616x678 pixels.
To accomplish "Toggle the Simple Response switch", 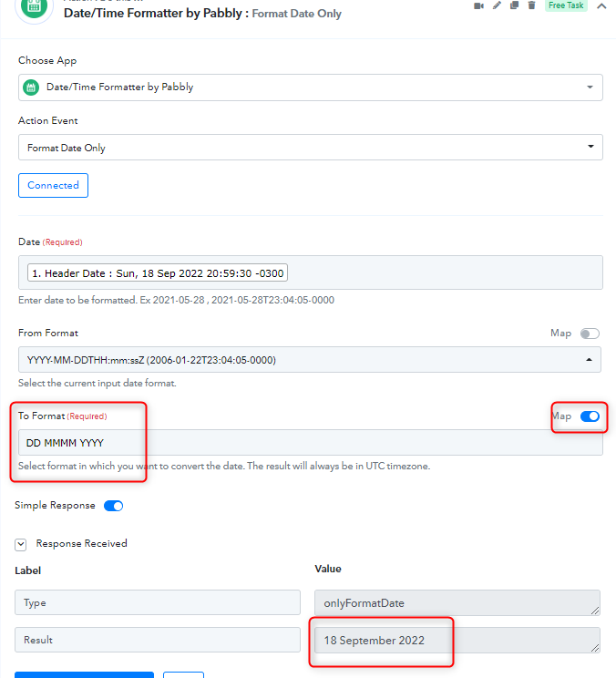I will coord(113,506).
